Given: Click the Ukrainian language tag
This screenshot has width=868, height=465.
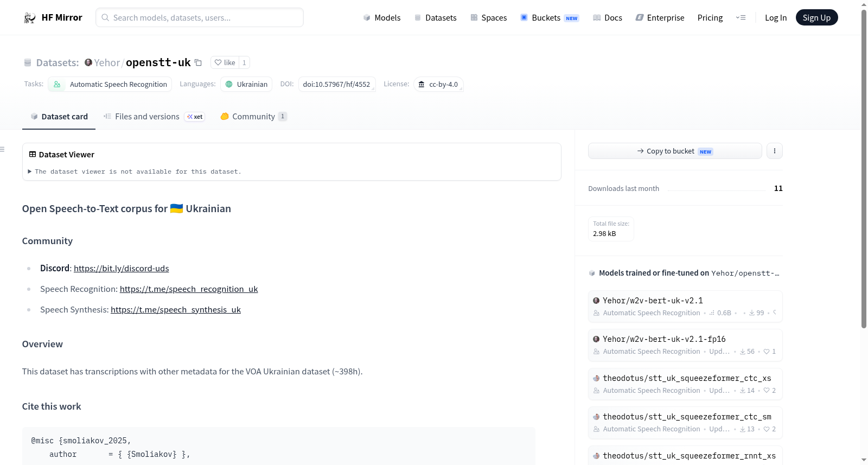Looking at the screenshot, I should pos(246,84).
